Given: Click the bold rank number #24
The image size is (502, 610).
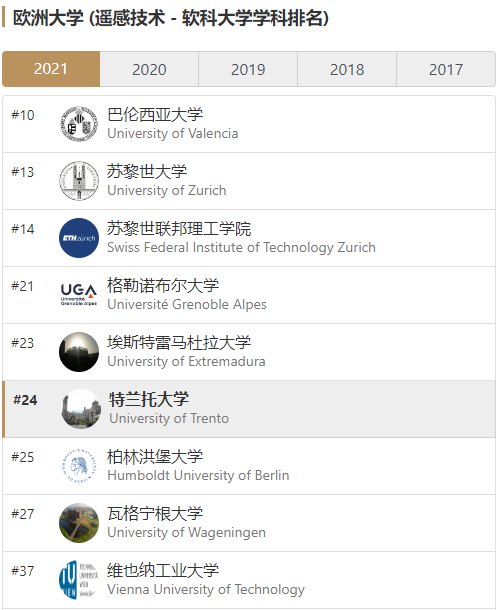Looking at the screenshot, I should [25, 400].
